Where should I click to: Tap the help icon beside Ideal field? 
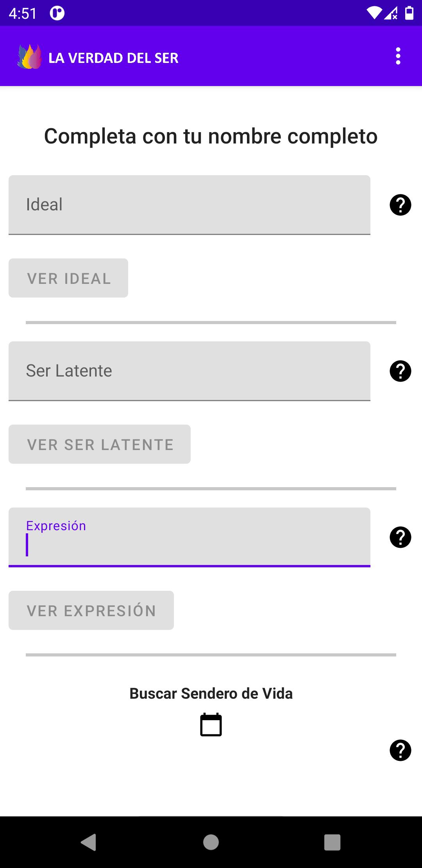click(x=401, y=205)
